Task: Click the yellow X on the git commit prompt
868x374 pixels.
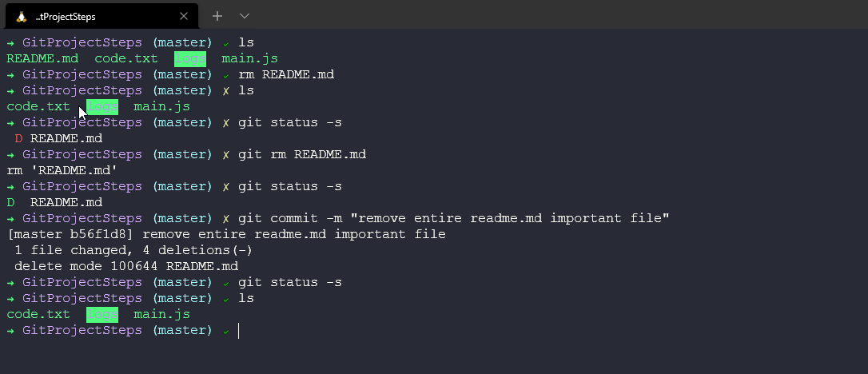Action: tap(226, 218)
